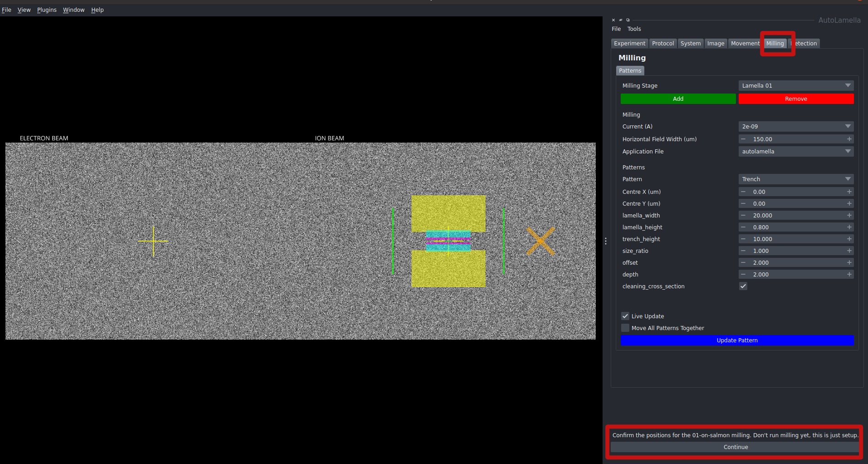Screen dimensions: 868x464
Task: Open the File menu in the napari menu bar
Action: tap(6, 10)
